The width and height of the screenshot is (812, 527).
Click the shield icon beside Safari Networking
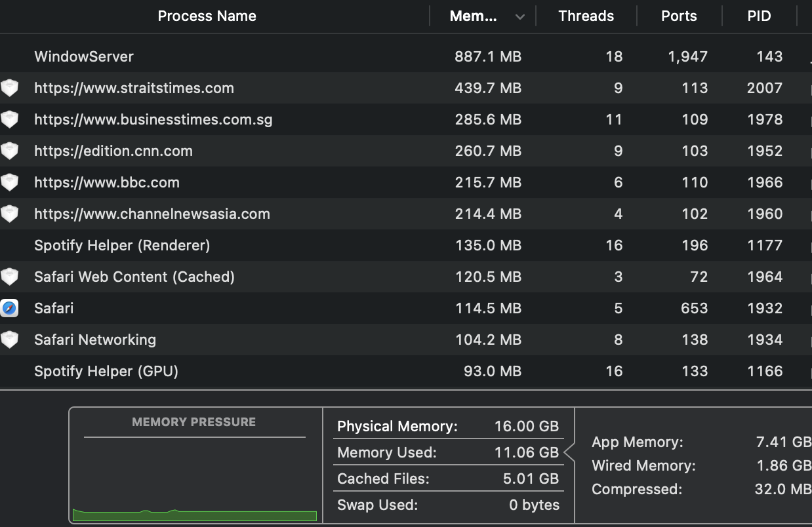[x=9, y=340]
